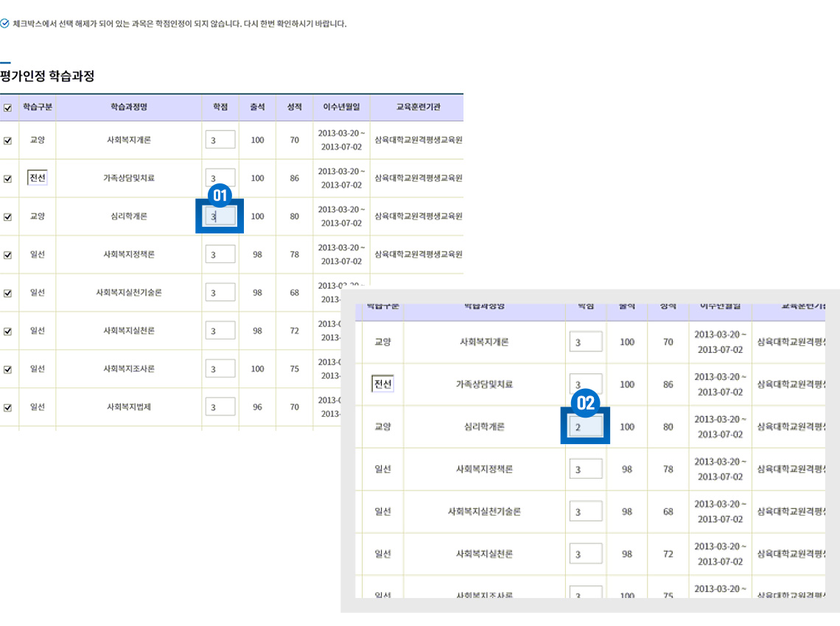The image size is (840, 626).
Task: Open the 전선 type field in the main table
Action: [x=38, y=178]
